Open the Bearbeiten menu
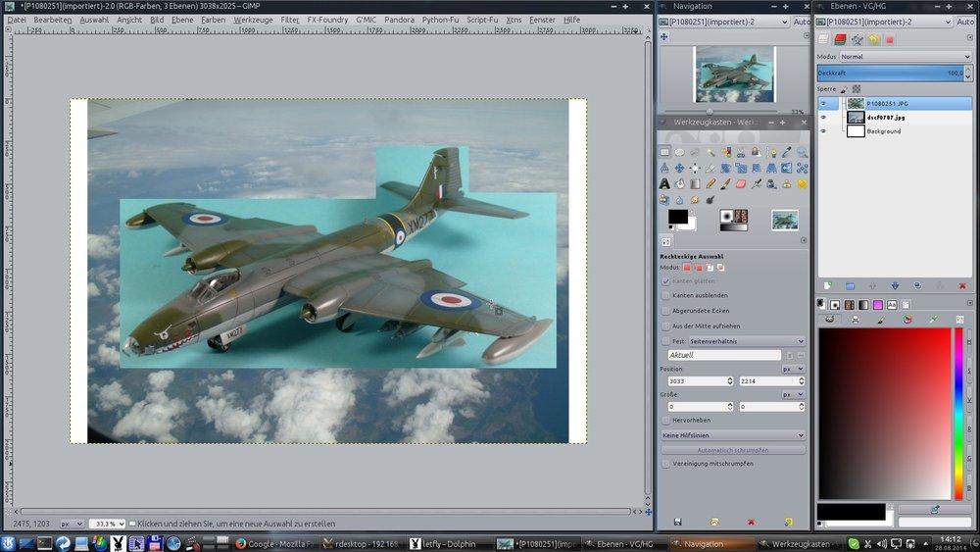 (x=53, y=20)
